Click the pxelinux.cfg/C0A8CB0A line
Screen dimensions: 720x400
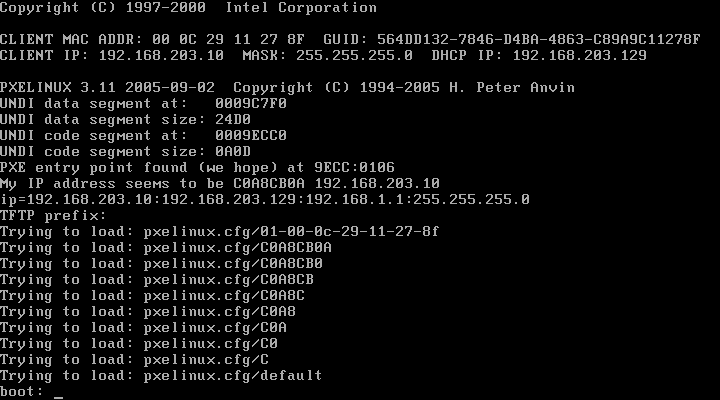[x=166, y=248]
